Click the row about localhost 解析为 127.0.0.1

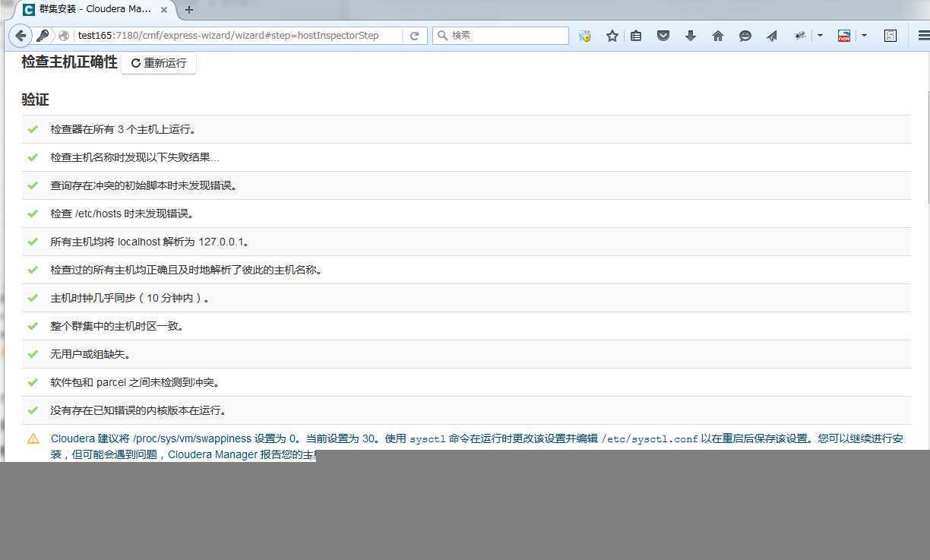point(466,242)
